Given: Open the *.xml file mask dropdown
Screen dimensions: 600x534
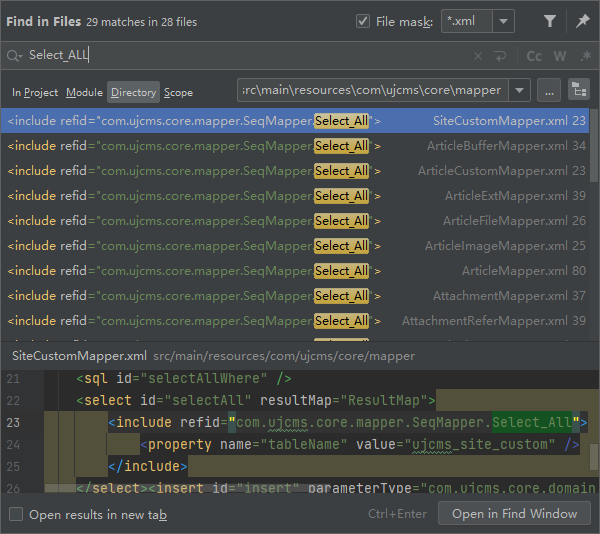Looking at the screenshot, I should [x=503, y=21].
